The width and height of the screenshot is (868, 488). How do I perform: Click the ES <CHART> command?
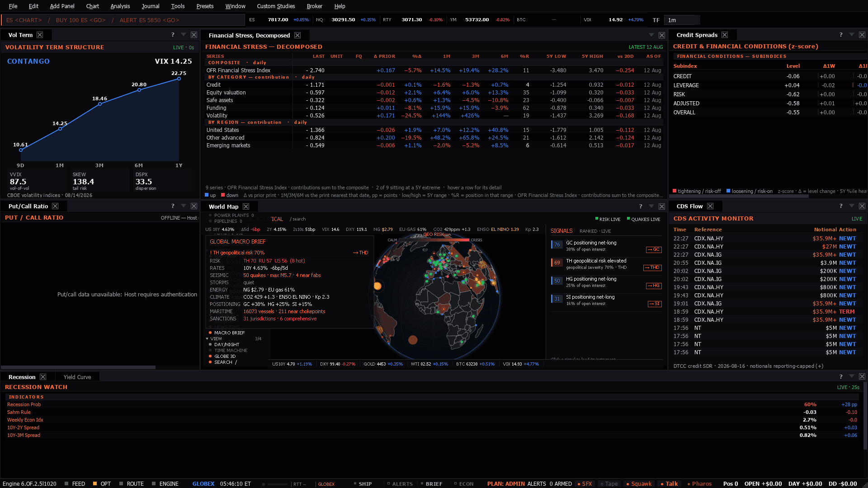click(24, 20)
